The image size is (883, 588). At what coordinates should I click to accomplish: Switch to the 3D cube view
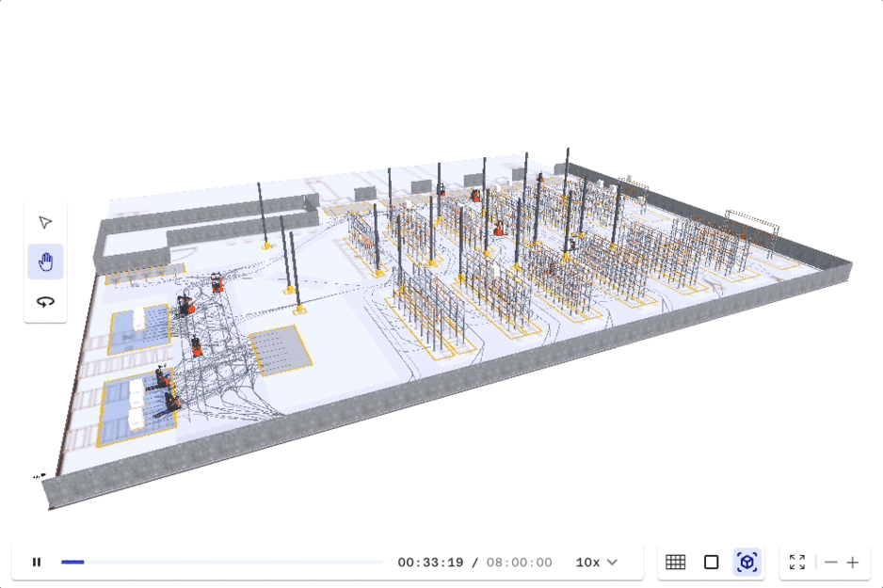coord(747,562)
